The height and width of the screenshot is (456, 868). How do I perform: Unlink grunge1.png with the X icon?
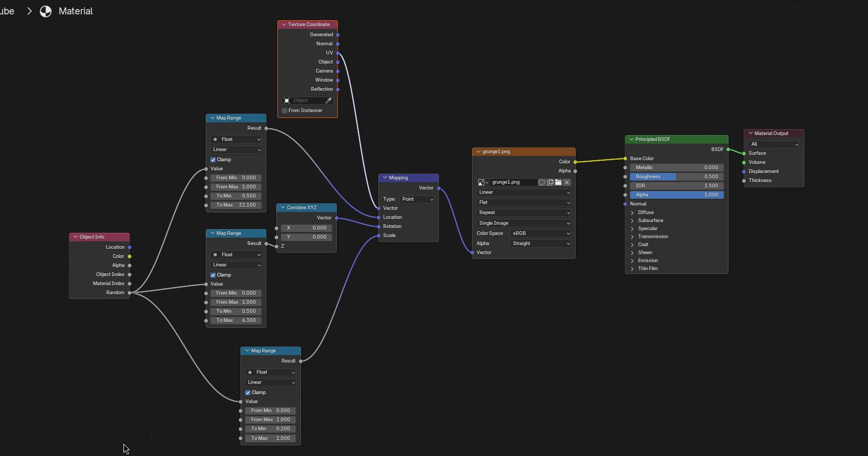click(567, 182)
